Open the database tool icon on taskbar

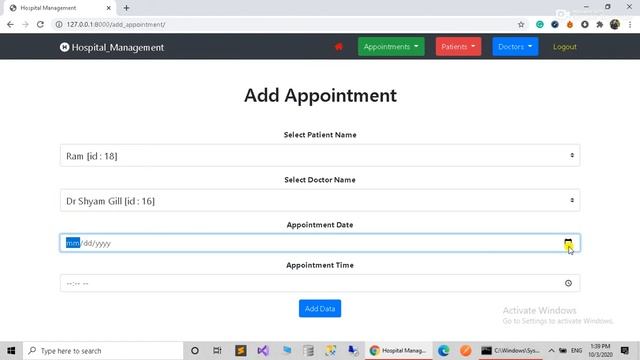pos(309,351)
